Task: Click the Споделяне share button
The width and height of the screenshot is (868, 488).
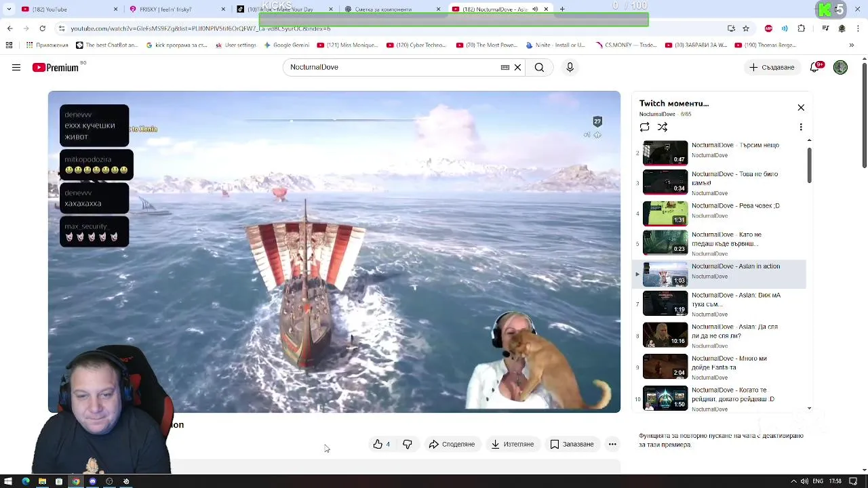Action: [452, 444]
